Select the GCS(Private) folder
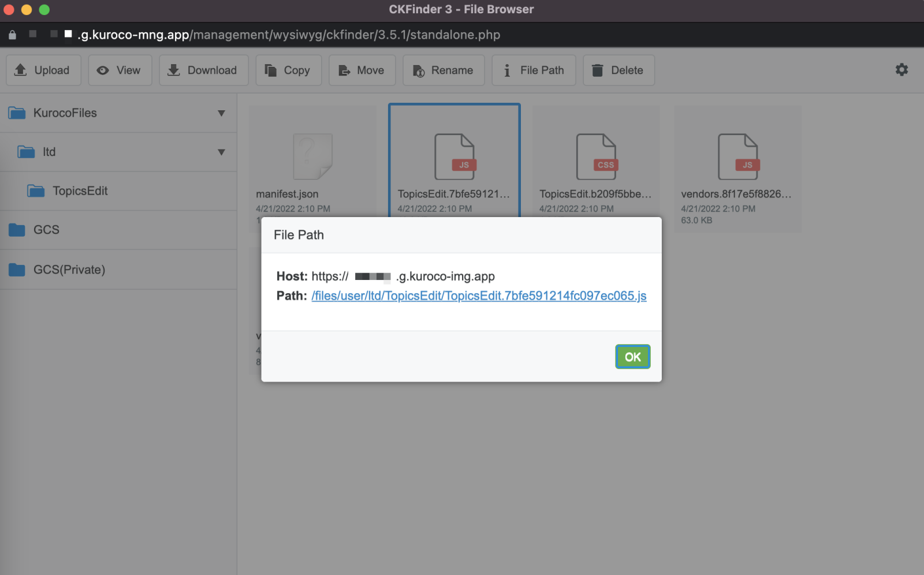Screen dimensions: 924x575 [68, 269]
